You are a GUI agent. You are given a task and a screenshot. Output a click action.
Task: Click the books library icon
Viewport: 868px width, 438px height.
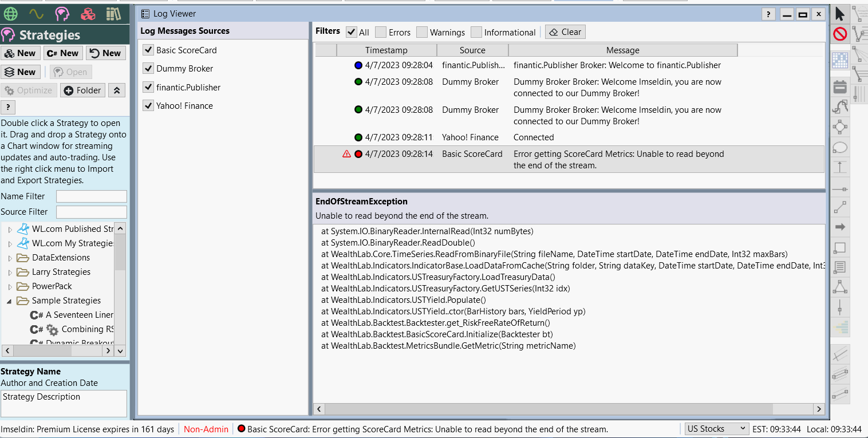(x=113, y=14)
